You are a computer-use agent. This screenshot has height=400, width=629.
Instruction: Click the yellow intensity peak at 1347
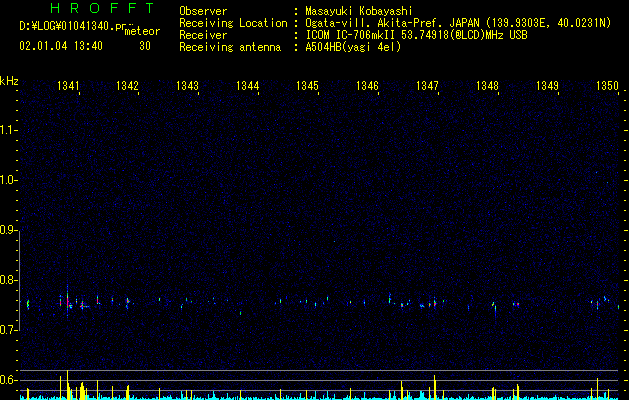434,387
